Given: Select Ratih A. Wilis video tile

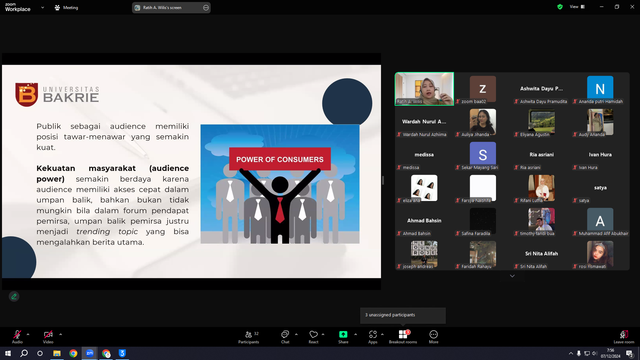Looking at the screenshot, I should click(x=424, y=89).
